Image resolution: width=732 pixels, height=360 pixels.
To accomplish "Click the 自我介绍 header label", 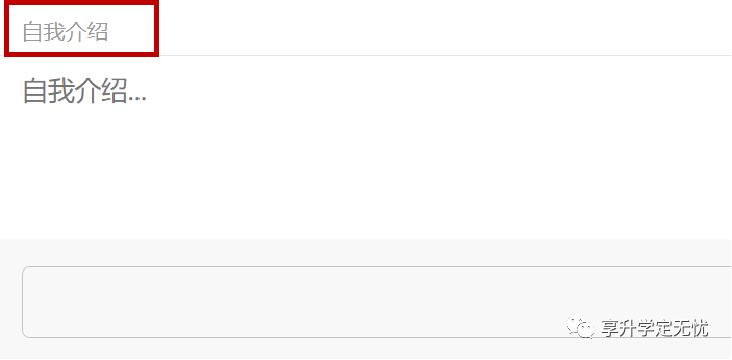I will click(x=65, y=32).
